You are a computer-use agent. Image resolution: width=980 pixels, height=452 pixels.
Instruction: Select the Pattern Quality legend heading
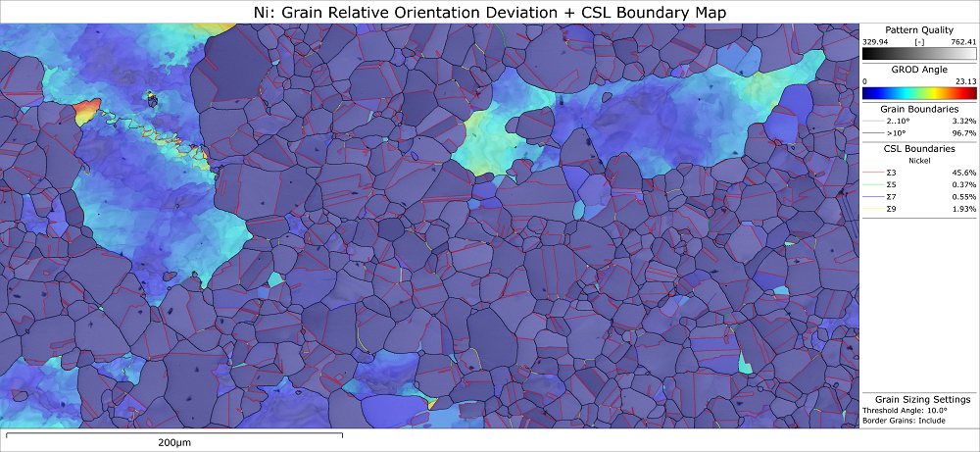tap(919, 30)
